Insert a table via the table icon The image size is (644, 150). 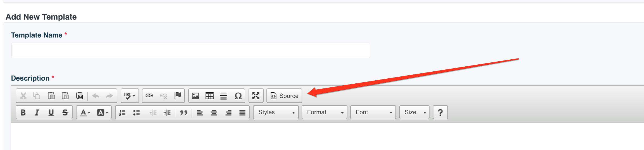click(209, 96)
